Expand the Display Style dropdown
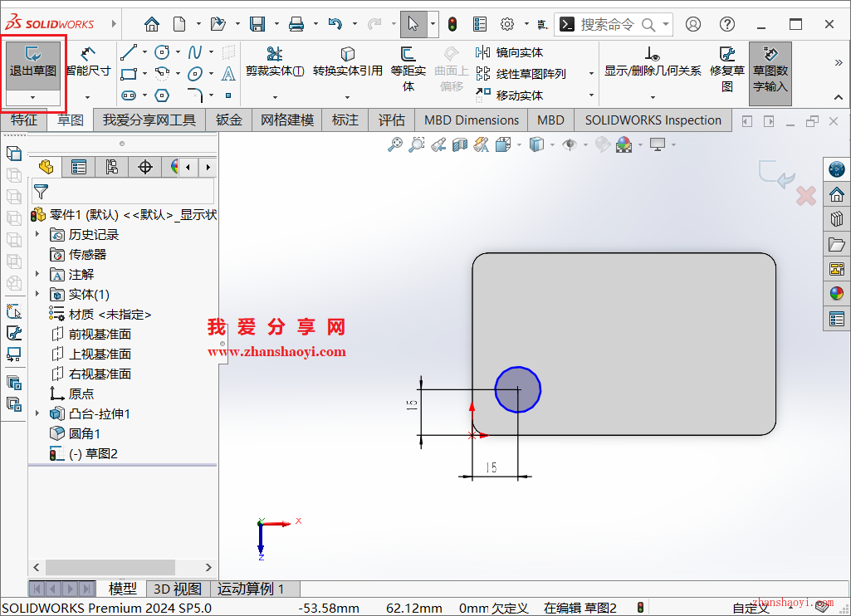Viewport: 851px width, 616px height. [x=551, y=144]
